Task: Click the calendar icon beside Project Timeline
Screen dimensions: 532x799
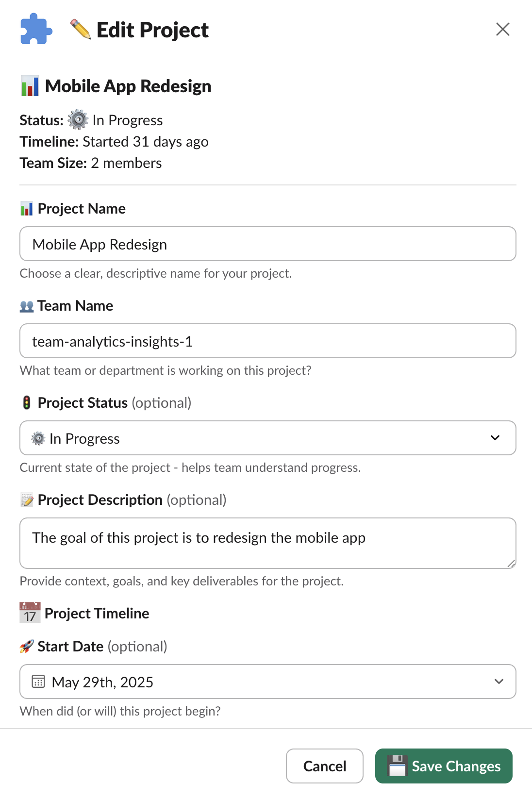Action: 30,613
